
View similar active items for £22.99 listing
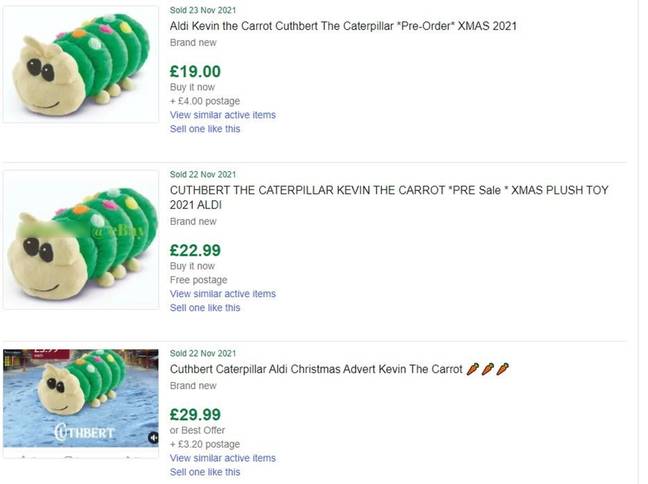click(x=223, y=294)
